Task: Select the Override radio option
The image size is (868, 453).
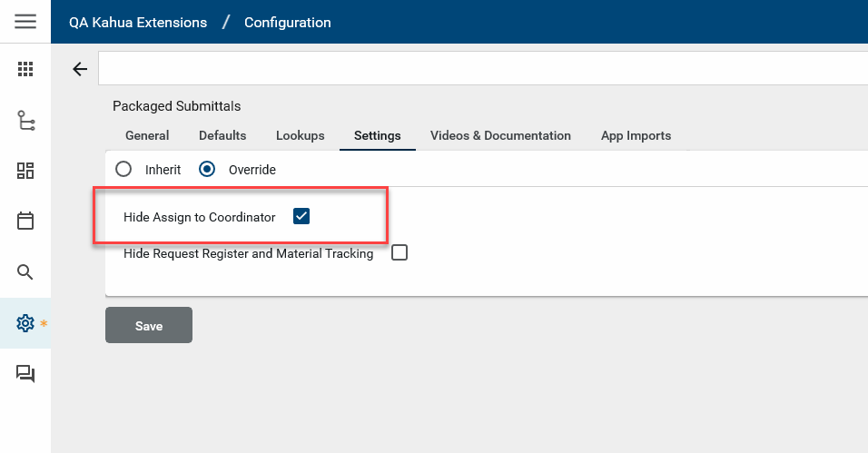Action: coord(208,169)
